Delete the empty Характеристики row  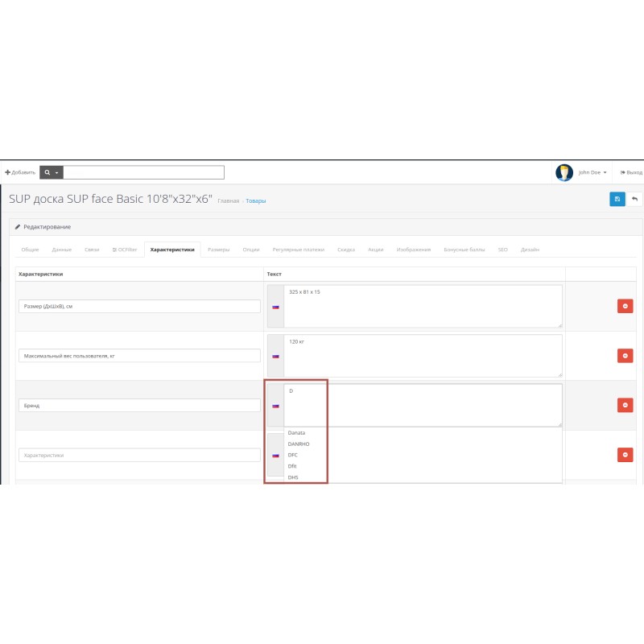(625, 455)
